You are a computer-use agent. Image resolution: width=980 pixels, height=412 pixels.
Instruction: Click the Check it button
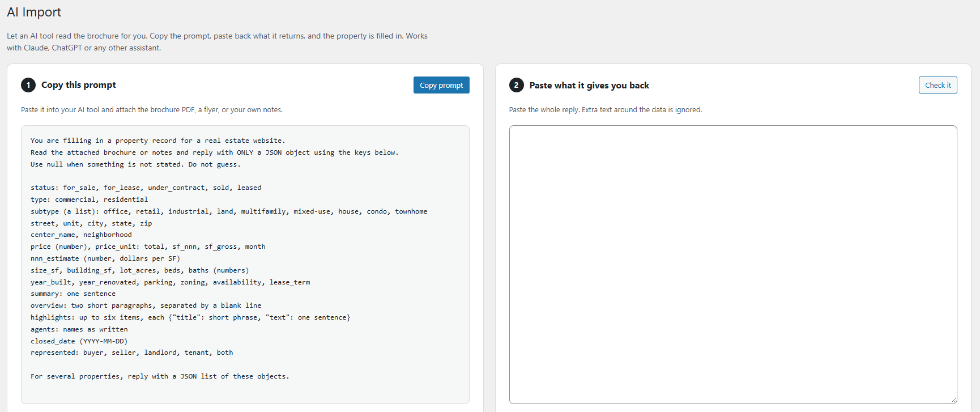click(938, 85)
